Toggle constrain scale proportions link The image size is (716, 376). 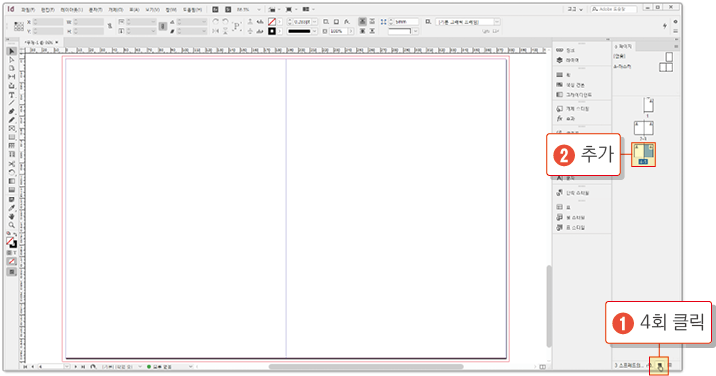pos(163,26)
